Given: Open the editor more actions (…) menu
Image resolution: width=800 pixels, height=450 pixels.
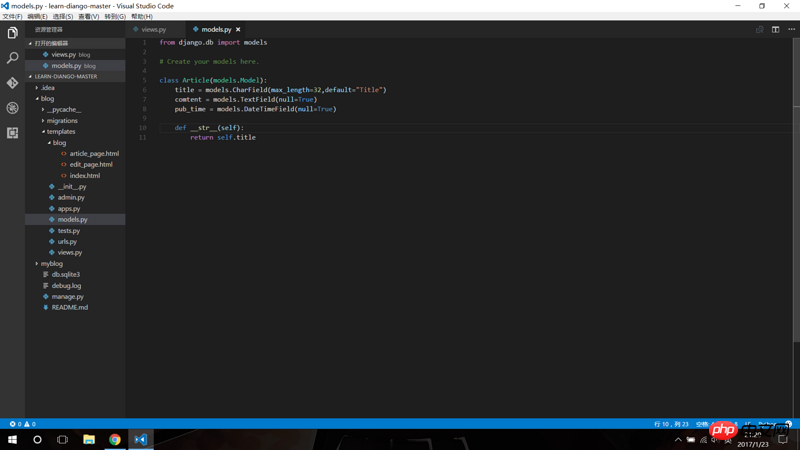Looking at the screenshot, I should (791, 30).
